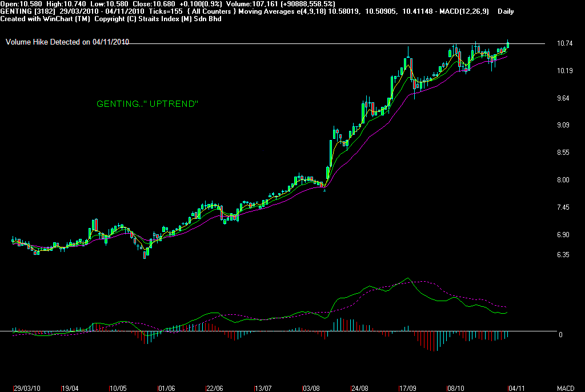Click the 6.35 price axis label

click(x=563, y=255)
